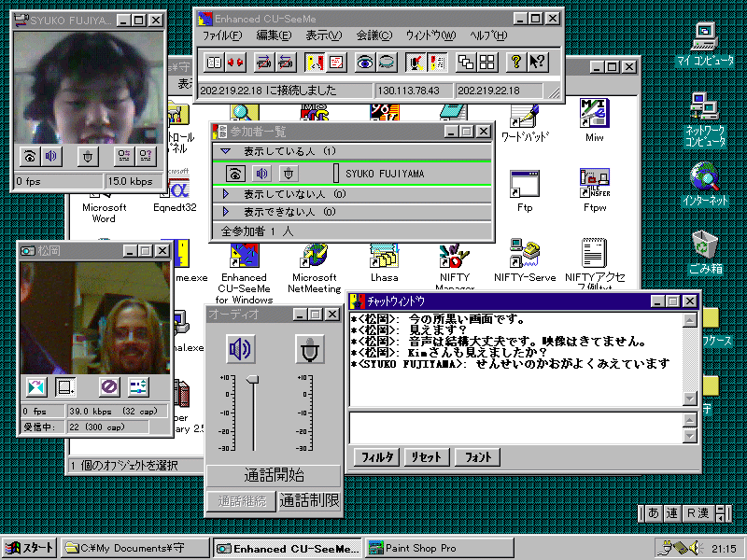
Task: Click the NIFTY-Serve shortcut icon
Action: (524, 253)
